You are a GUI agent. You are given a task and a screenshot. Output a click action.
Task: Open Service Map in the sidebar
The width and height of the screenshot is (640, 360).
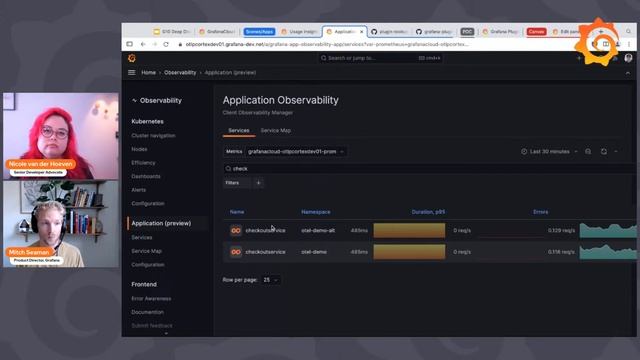coord(147,251)
